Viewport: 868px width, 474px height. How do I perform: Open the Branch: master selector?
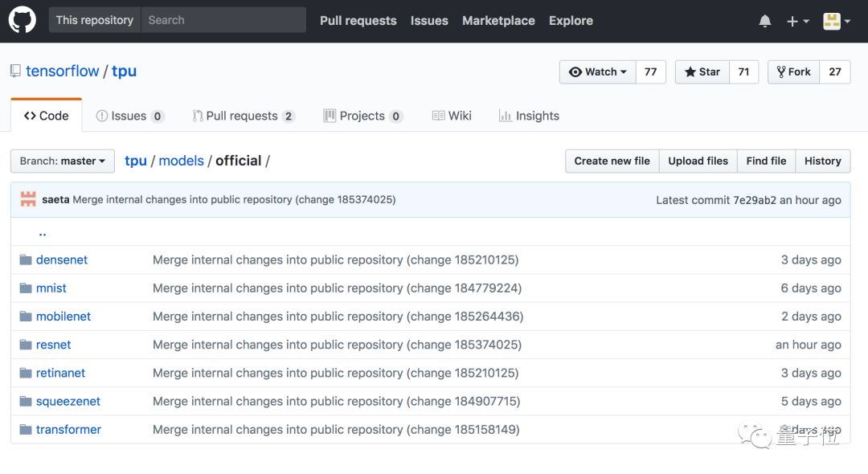(x=63, y=161)
